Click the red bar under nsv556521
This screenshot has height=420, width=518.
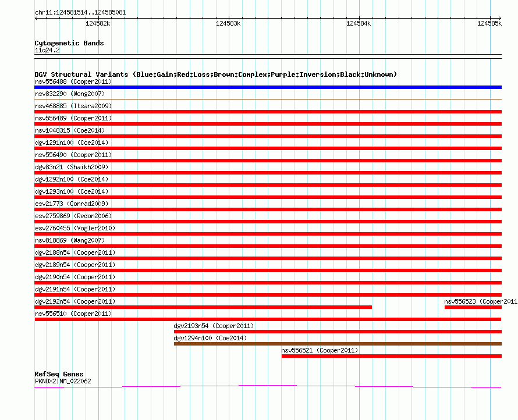pos(392,356)
